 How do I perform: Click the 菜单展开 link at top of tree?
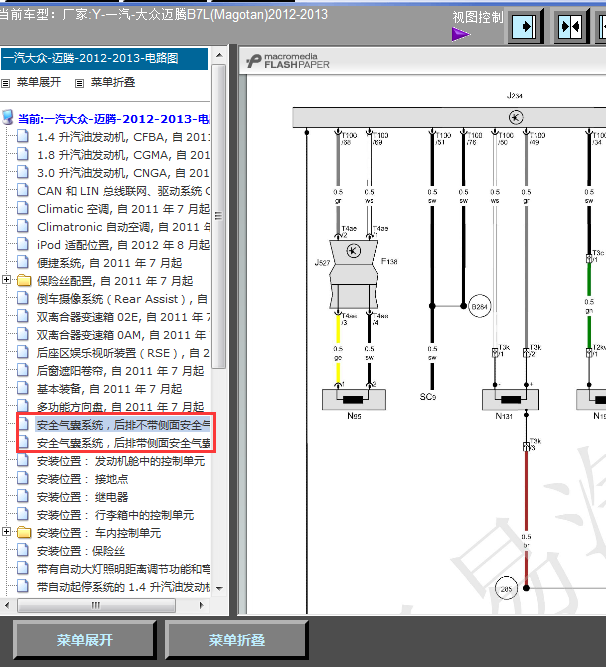(x=39, y=82)
